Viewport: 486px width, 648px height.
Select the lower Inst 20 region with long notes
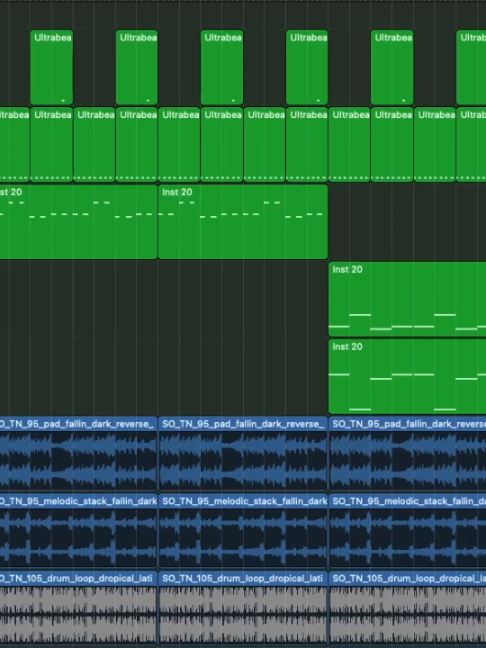click(407, 376)
